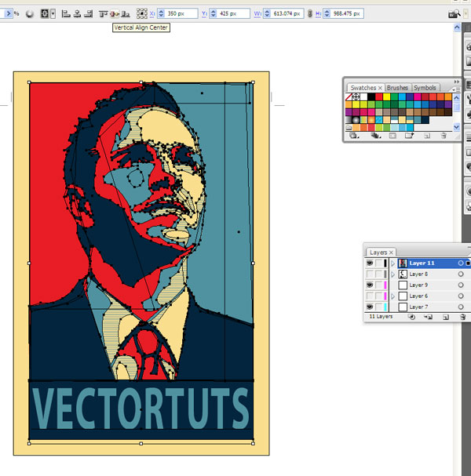Show Layer 8 by clicking visibility box
This screenshot has width=471, height=476.
[370, 274]
